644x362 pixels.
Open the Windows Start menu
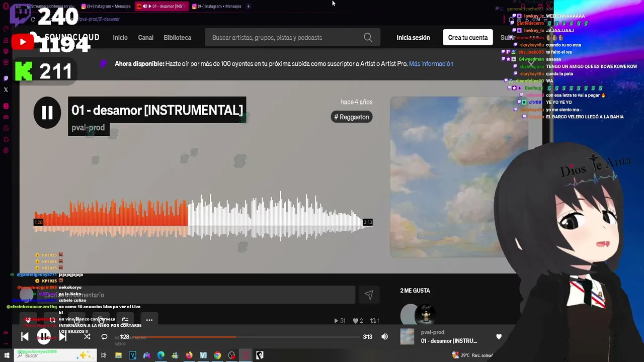click(7, 355)
